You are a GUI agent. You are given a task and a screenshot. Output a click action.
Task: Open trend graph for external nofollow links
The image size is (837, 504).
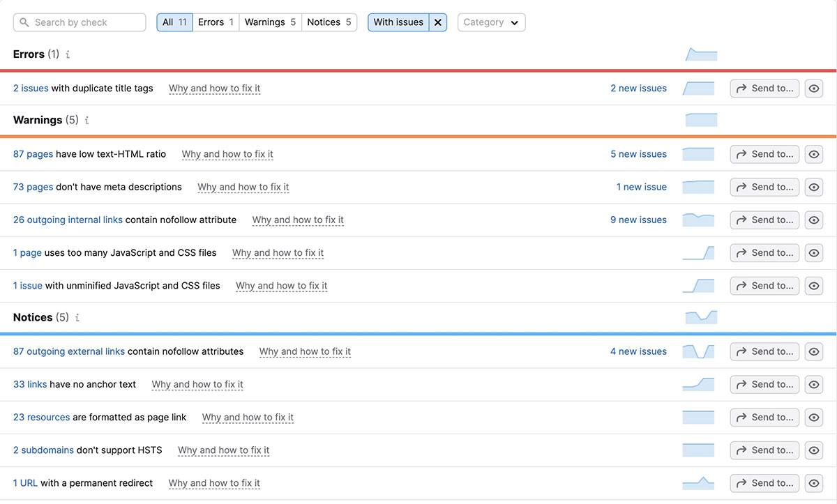click(x=698, y=351)
